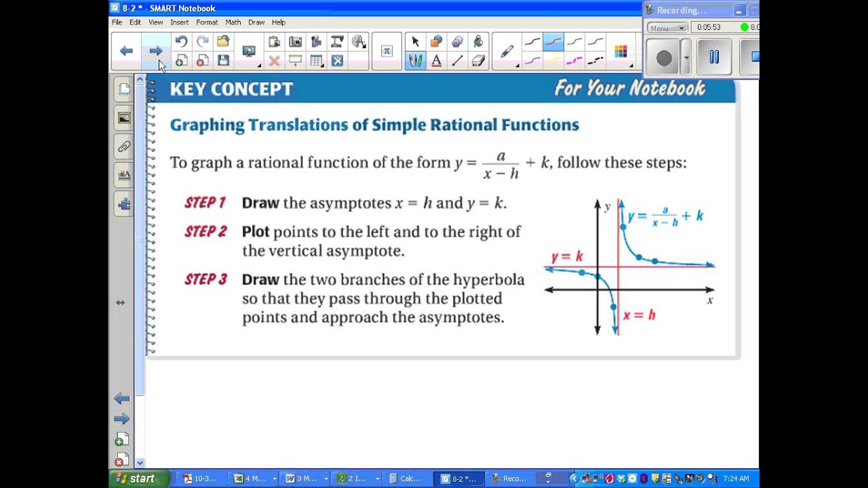The image size is (868, 488).
Task: Open the color palette properties
Action: click(620, 52)
